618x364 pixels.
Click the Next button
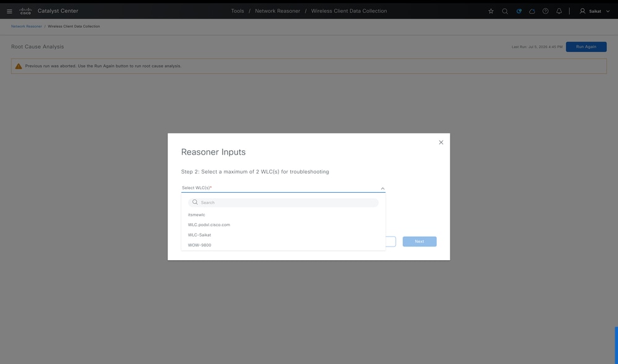[419, 242]
